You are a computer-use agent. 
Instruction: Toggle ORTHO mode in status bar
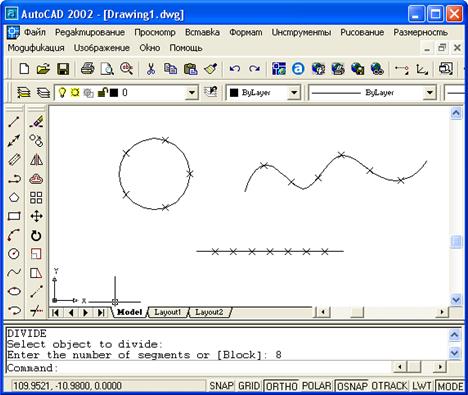tap(281, 386)
